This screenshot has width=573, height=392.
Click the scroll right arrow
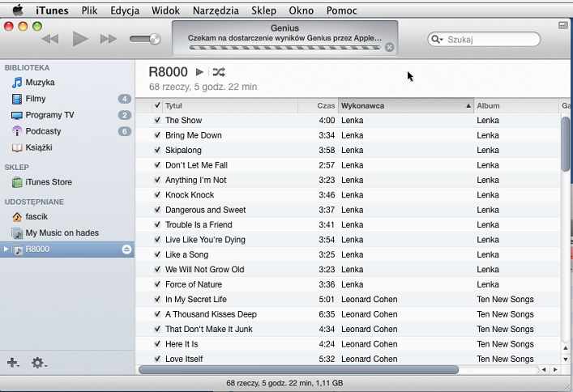click(x=555, y=369)
